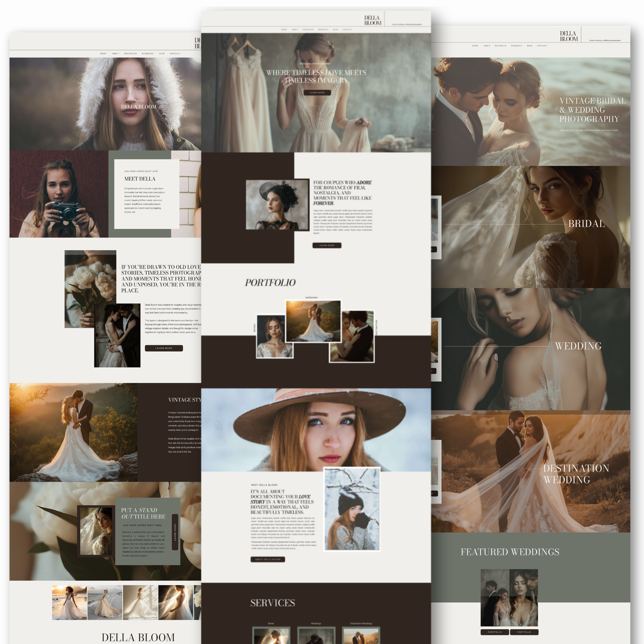This screenshot has width=644, height=644.
Task: Open HOME in the center page navigation
Action: (284, 29)
